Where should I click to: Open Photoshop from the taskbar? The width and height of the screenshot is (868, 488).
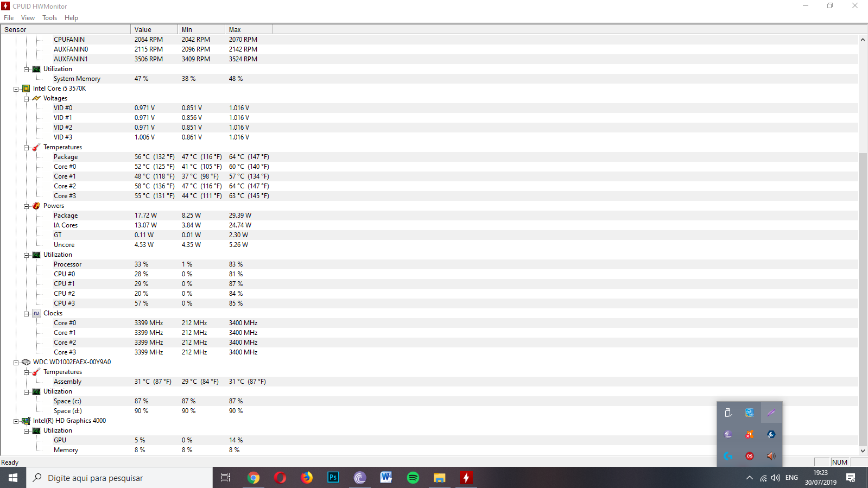pyautogui.click(x=333, y=478)
